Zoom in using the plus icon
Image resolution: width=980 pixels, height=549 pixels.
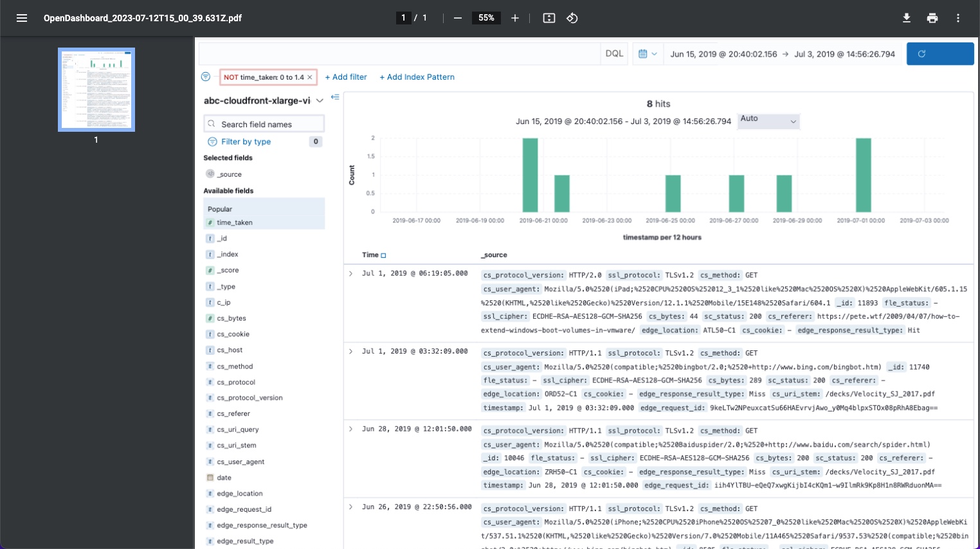(515, 18)
